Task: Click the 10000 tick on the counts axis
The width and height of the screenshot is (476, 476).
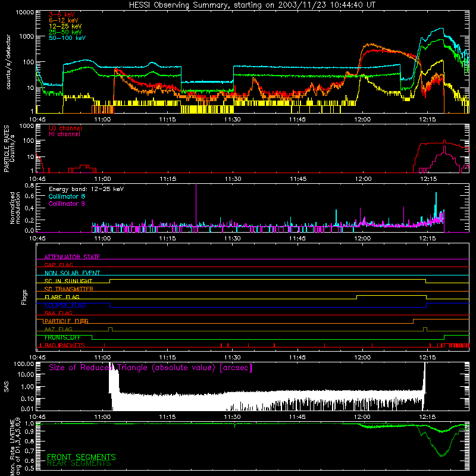Action: [x=24, y=12]
